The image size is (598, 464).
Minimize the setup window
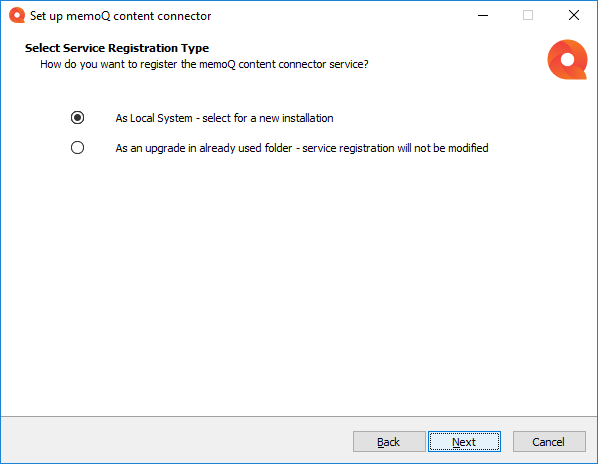(483, 15)
